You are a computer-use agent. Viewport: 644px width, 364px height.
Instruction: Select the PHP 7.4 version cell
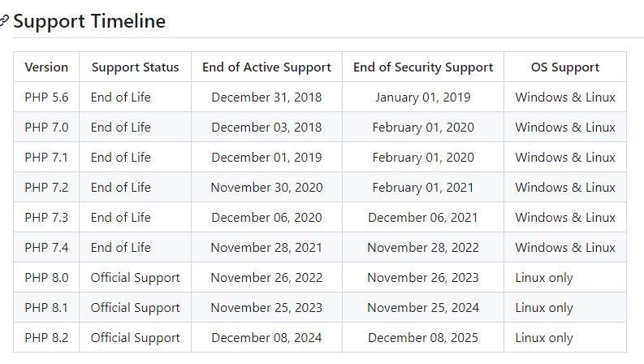pos(46,248)
